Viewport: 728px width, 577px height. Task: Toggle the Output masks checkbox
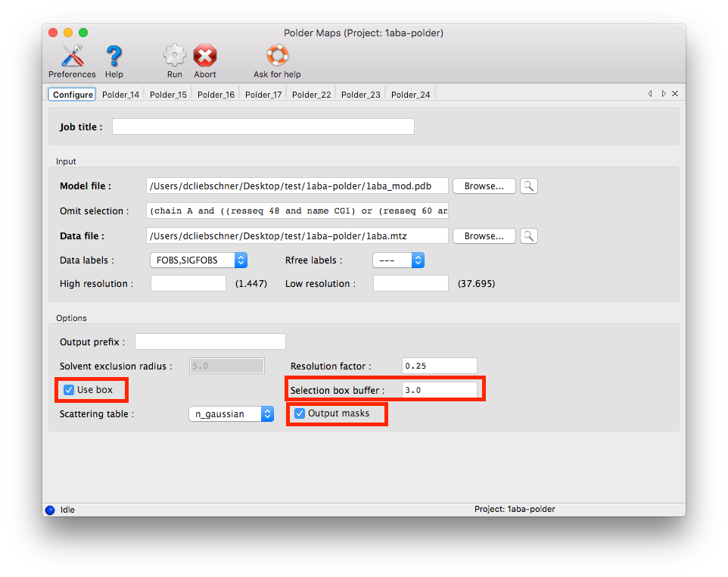click(x=300, y=413)
